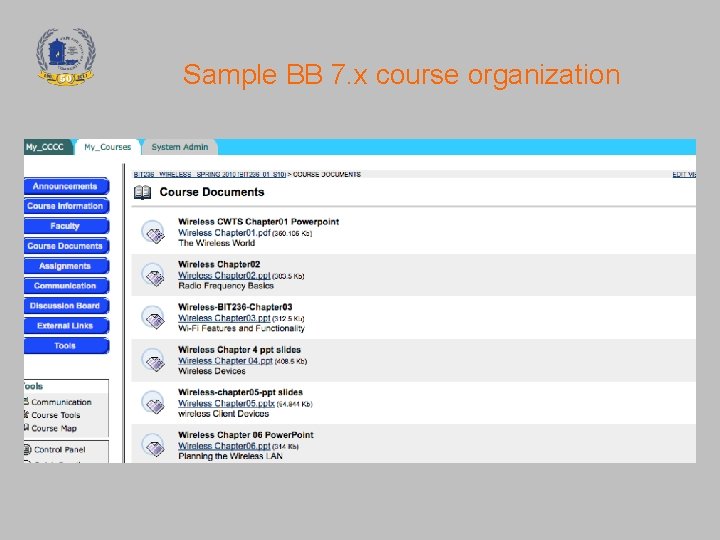Viewport: 720px width, 540px height.
Task: Click the Announcements menu button
Action: point(66,186)
